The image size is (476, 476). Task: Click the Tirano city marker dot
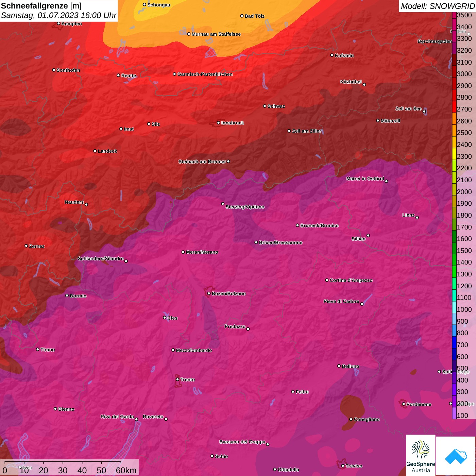click(38, 349)
